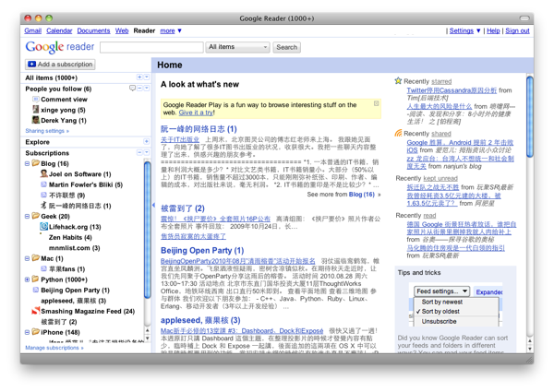Click the Google Reader logo
Viewport: 554px width, 392px height.
tap(59, 47)
